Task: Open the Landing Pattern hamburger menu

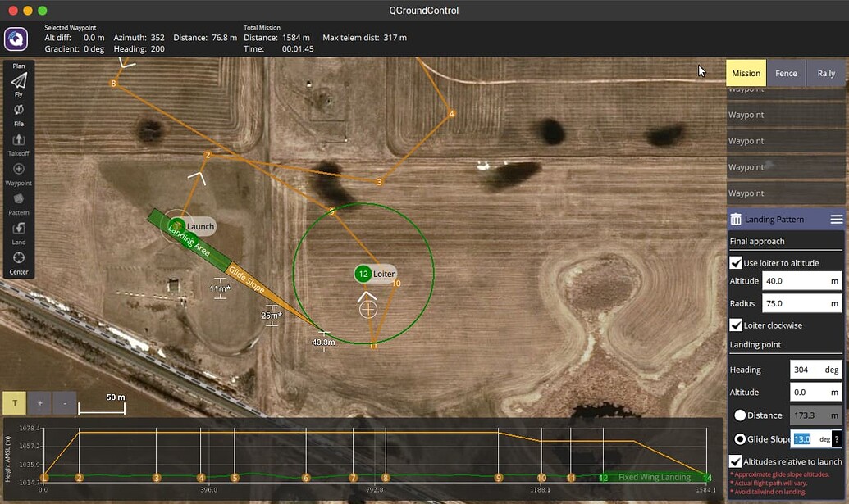Action: [x=836, y=220]
